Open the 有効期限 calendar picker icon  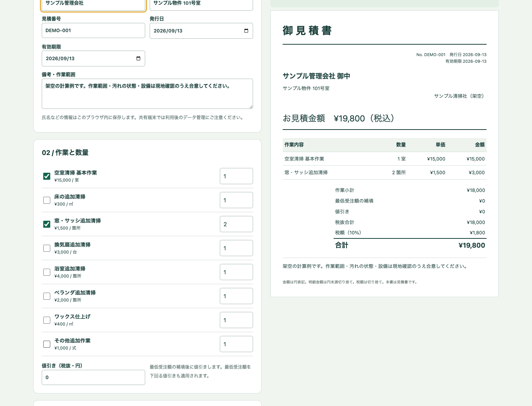coord(139,58)
